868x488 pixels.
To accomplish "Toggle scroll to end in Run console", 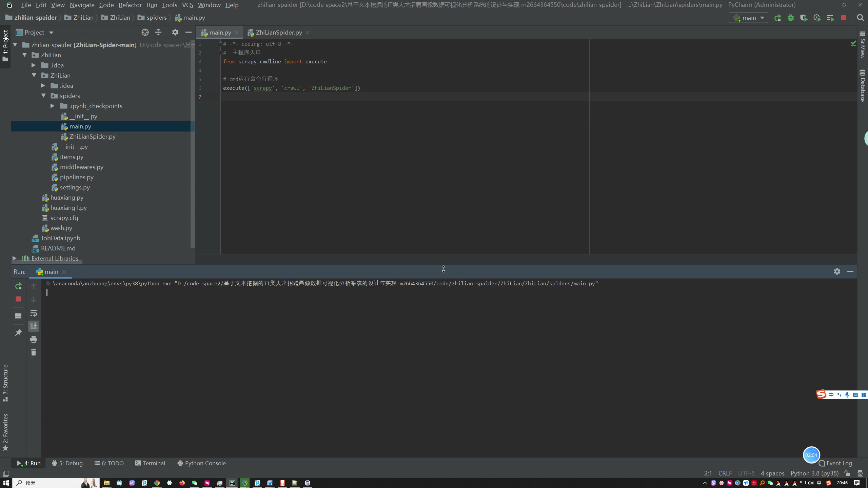I will coord(33,326).
